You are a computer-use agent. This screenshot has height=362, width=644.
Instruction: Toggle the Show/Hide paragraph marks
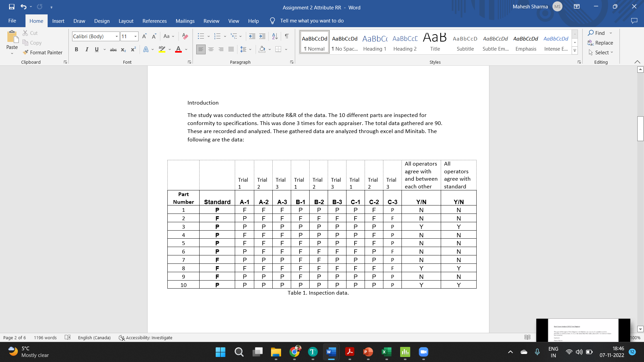pos(287,36)
